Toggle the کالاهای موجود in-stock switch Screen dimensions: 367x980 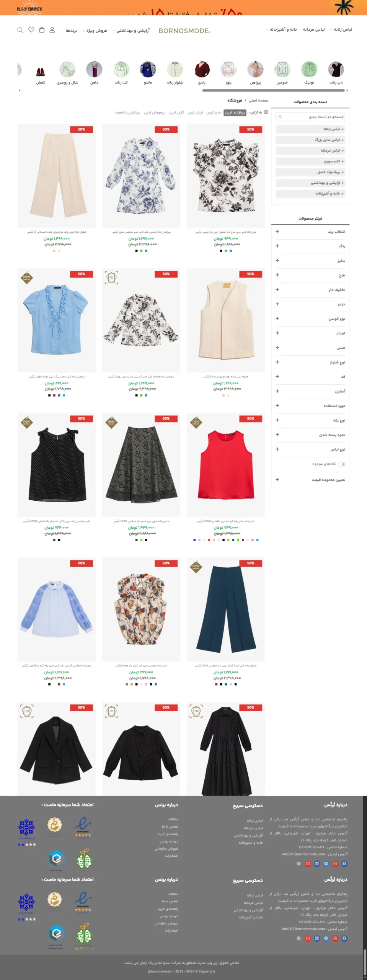pos(342,464)
